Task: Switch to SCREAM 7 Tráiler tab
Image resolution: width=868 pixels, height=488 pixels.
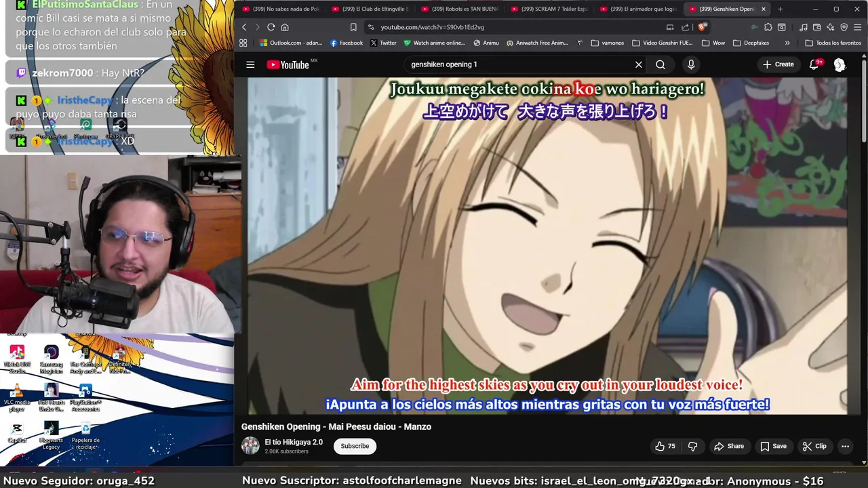Action: (550, 9)
